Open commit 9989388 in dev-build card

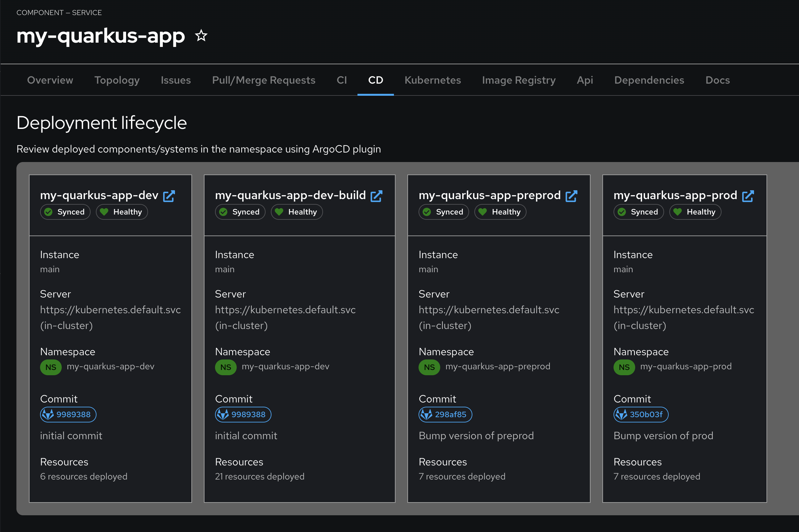(x=243, y=415)
